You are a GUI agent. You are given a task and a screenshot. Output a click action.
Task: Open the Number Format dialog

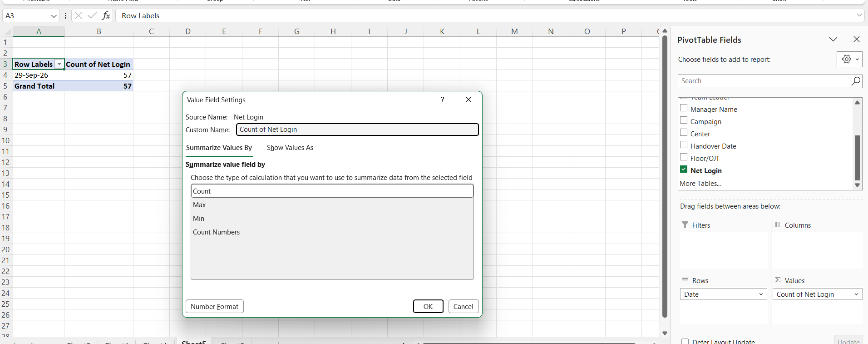[x=215, y=307]
